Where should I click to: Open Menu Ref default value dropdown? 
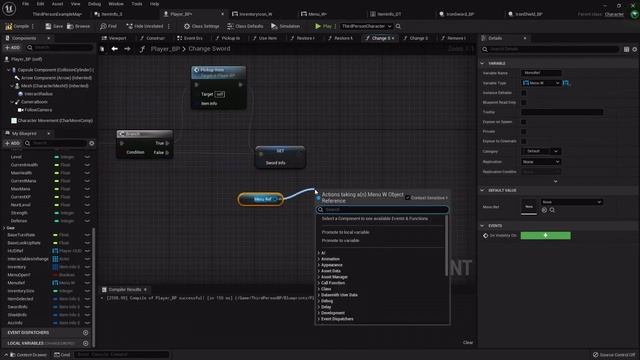(571, 202)
